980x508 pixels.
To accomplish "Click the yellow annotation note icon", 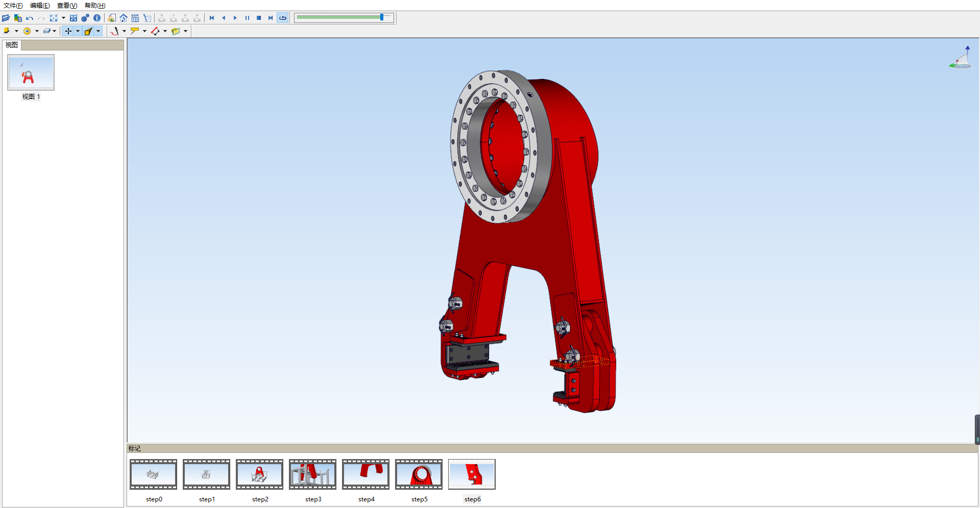I will click(x=135, y=31).
